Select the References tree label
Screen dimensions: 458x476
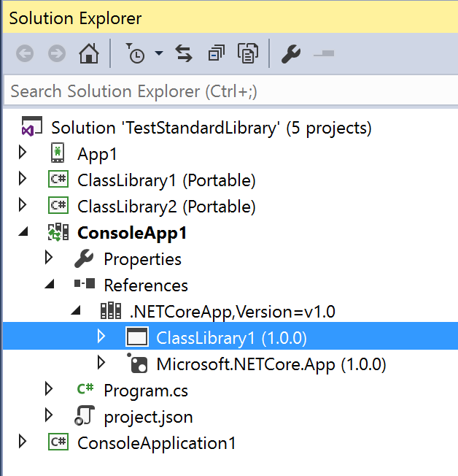[x=146, y=285]
